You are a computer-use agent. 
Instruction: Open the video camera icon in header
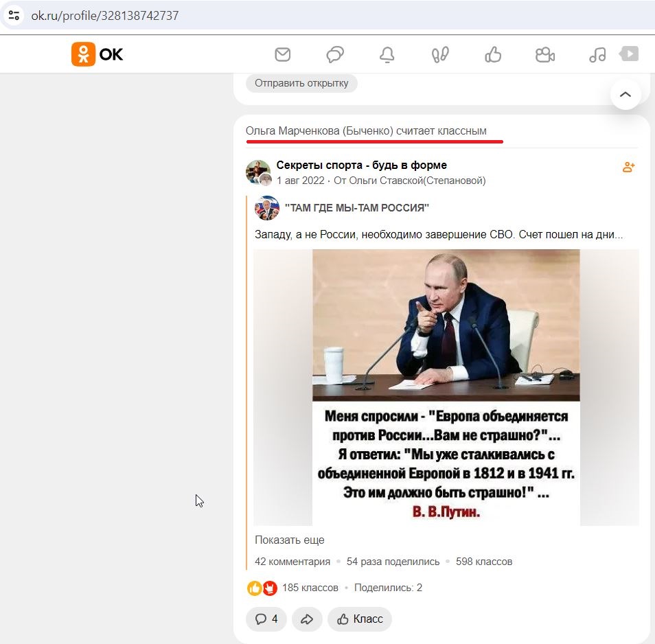[x=545, y=55]
